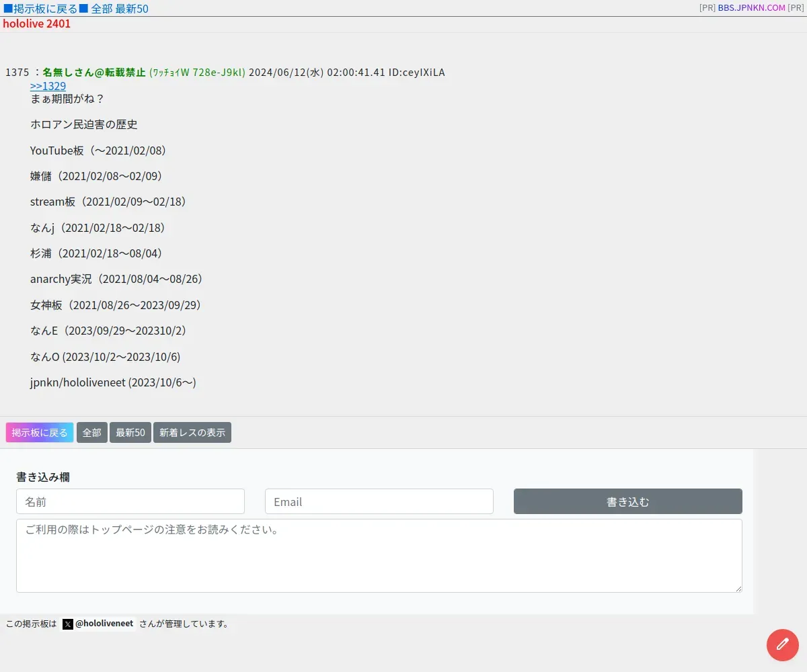Viewport: 807px width, 672px height.
Task: Click the hololive 2401 thread title
Action: [x=37, y=24]
